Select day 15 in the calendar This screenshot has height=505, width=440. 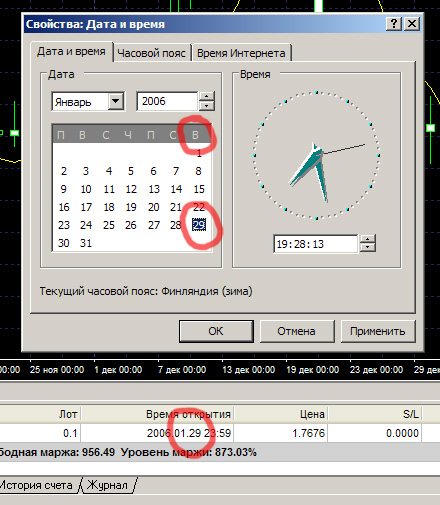pos(199,189)
